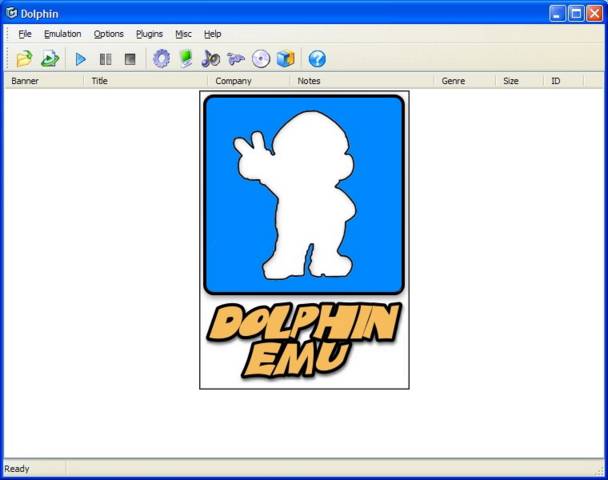Click the blue cube icon in toolbar
This screenshot has width=608, height=480.
tap(286, 59)
